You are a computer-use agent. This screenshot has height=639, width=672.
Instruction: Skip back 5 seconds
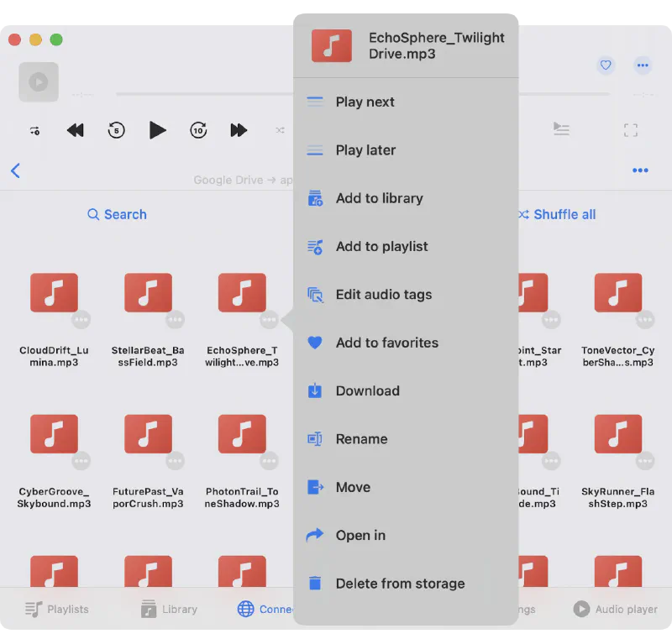[x=116, y=130]
